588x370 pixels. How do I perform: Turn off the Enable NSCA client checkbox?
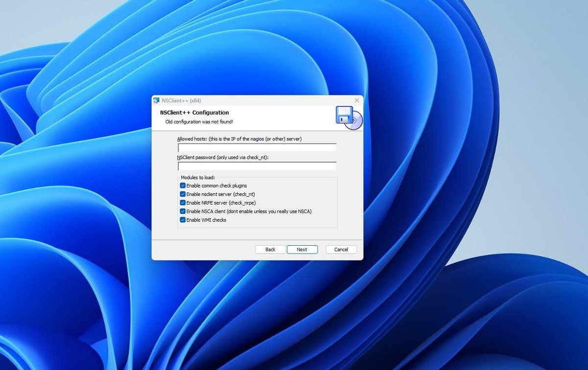[x=183, y=211]
